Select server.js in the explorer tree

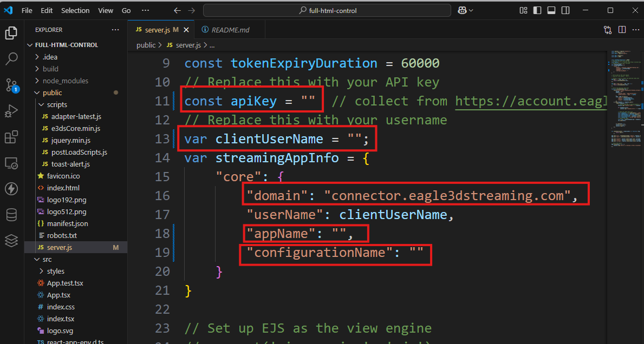tap(76, 247)
